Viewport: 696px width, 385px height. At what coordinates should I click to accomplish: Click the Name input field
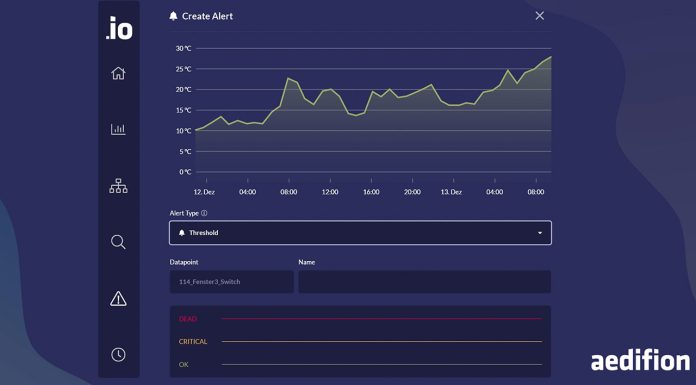(x=425, y=282)
